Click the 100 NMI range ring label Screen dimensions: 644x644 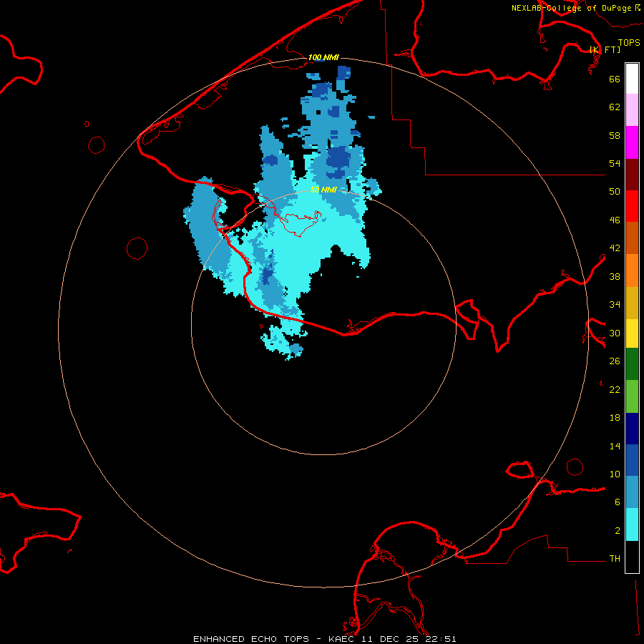click(323, 57)
